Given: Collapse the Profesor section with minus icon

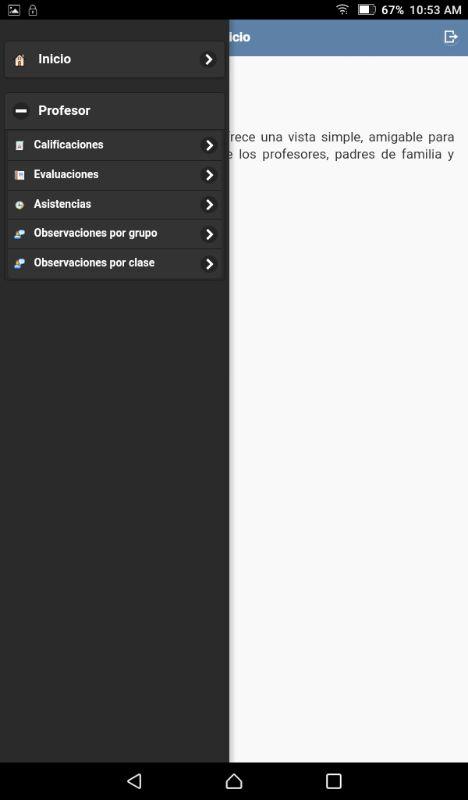Looking at the screenshot, I should [21, 111].
